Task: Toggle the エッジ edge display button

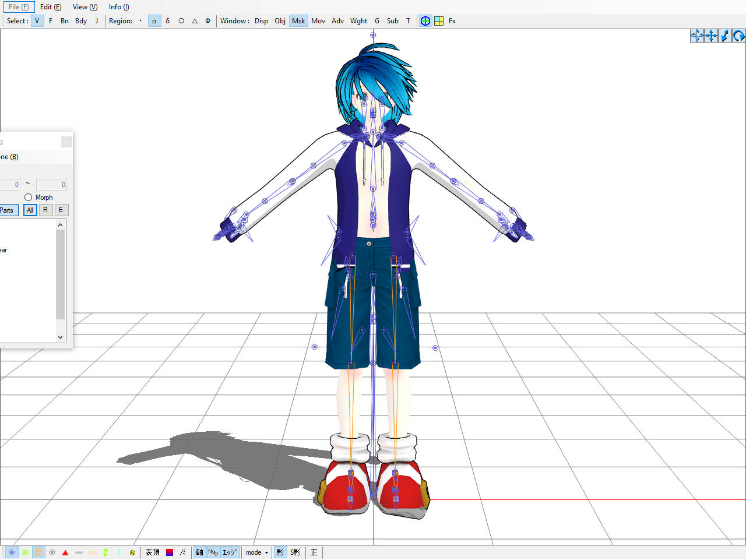Action: coord(228,552)
